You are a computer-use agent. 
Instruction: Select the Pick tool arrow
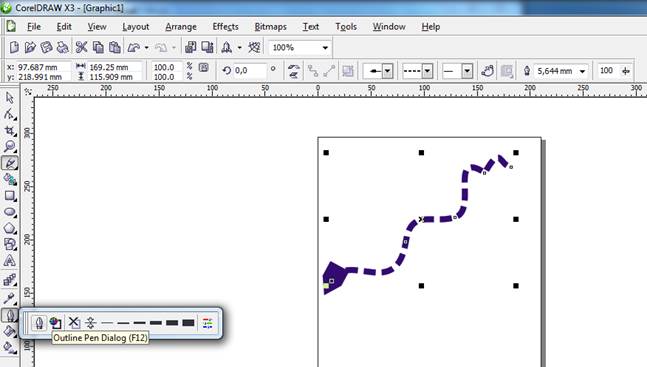click(9, 98)
